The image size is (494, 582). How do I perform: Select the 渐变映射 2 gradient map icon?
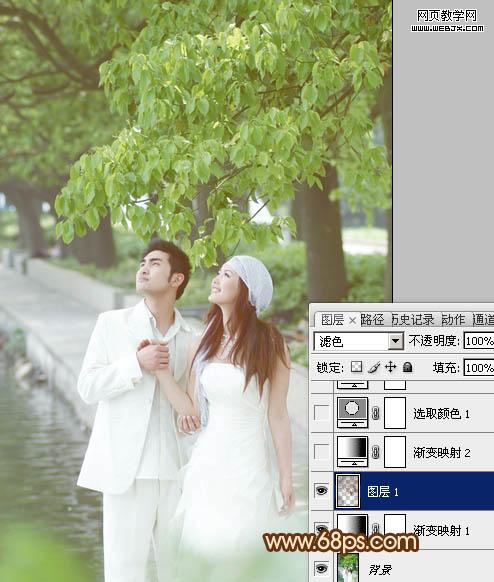352,452
